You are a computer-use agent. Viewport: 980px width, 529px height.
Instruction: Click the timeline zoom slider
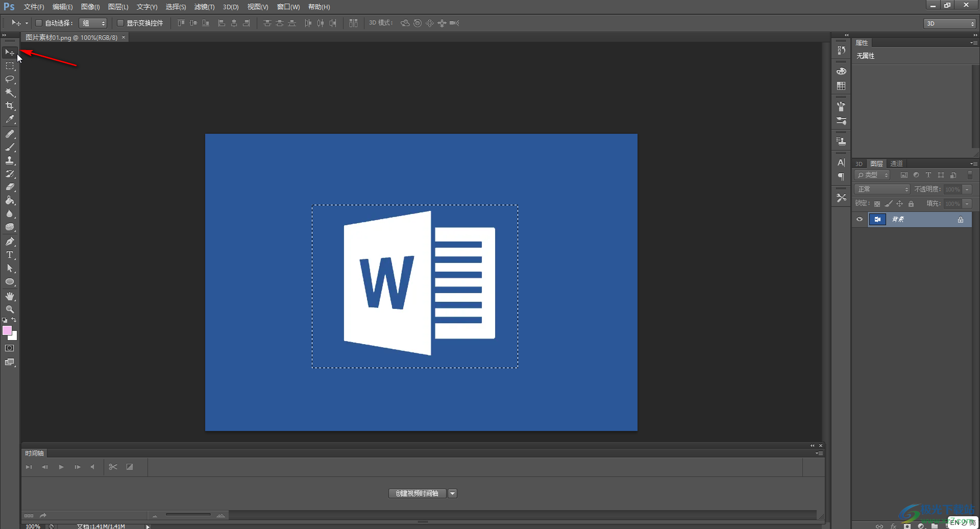(x=188, y=515)
